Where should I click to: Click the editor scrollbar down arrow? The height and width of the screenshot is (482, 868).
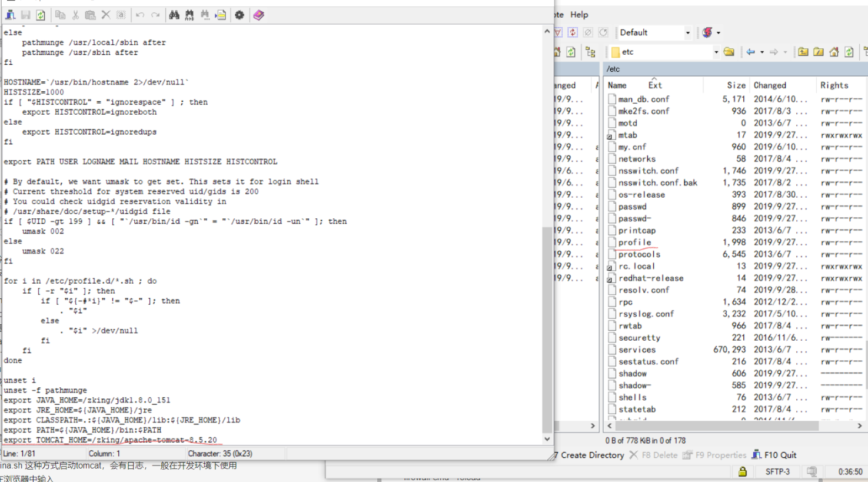547,439
